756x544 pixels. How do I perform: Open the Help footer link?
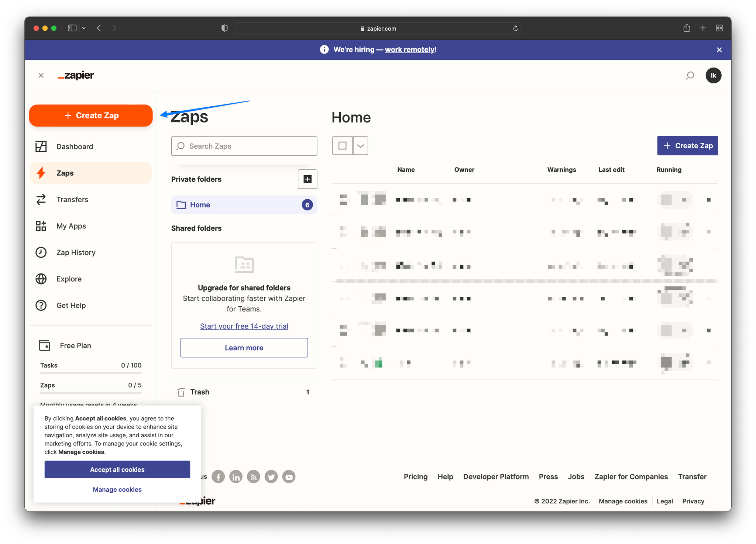point(445,476)
